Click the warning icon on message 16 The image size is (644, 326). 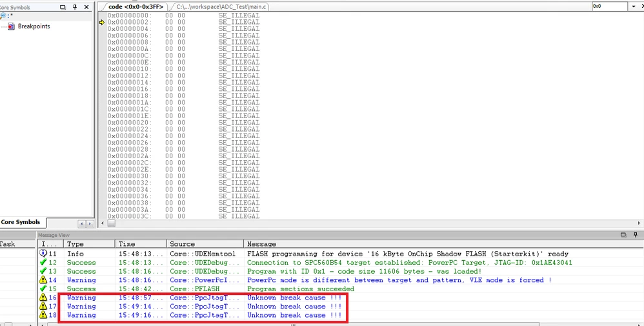click(43, 298)
